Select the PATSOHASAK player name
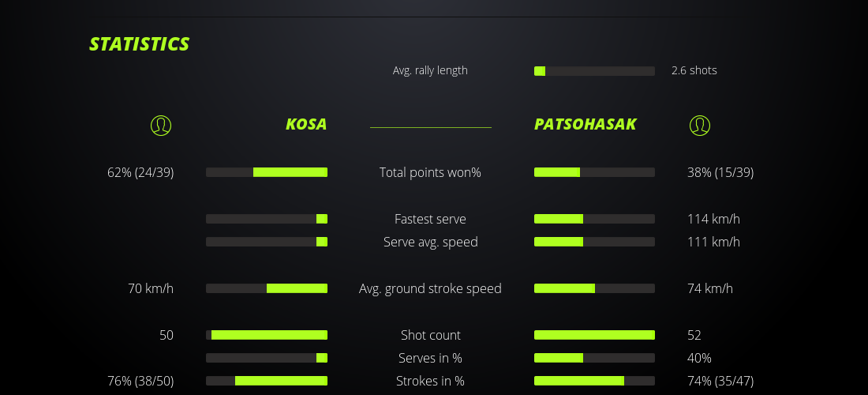The width and height of the screenshot is (868, 395). click(586, 124)
